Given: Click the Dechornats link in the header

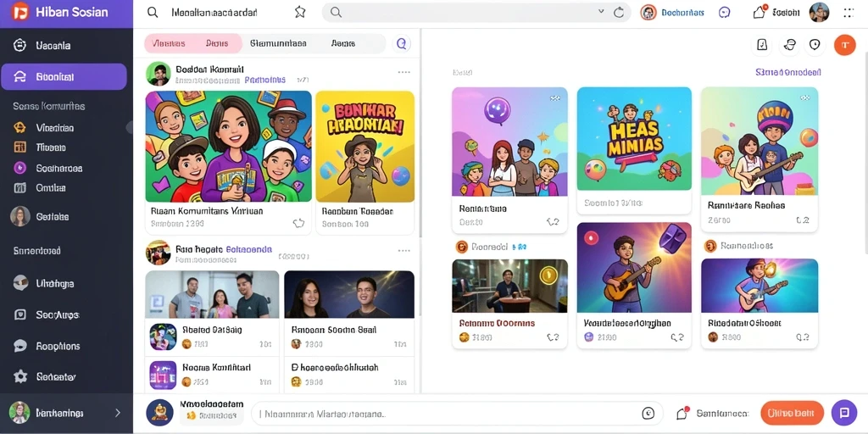Looking at the screenshot, I should (682, 12).
